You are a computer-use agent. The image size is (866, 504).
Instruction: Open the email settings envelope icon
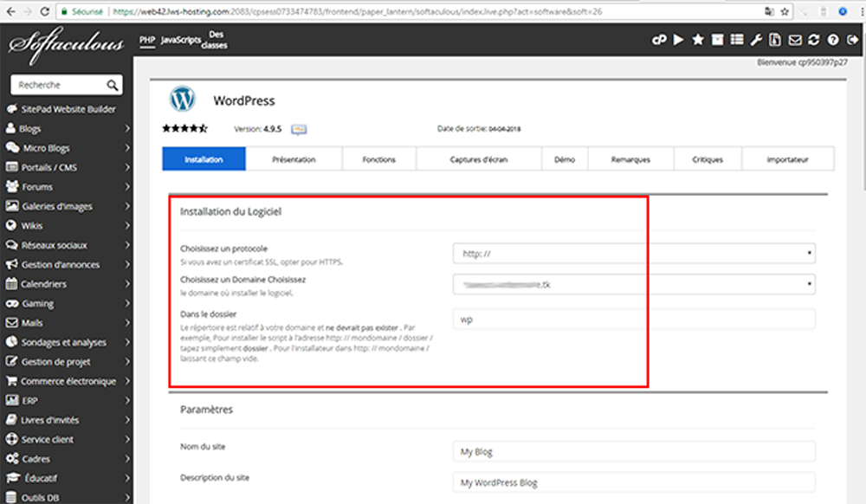pos(795,40)
